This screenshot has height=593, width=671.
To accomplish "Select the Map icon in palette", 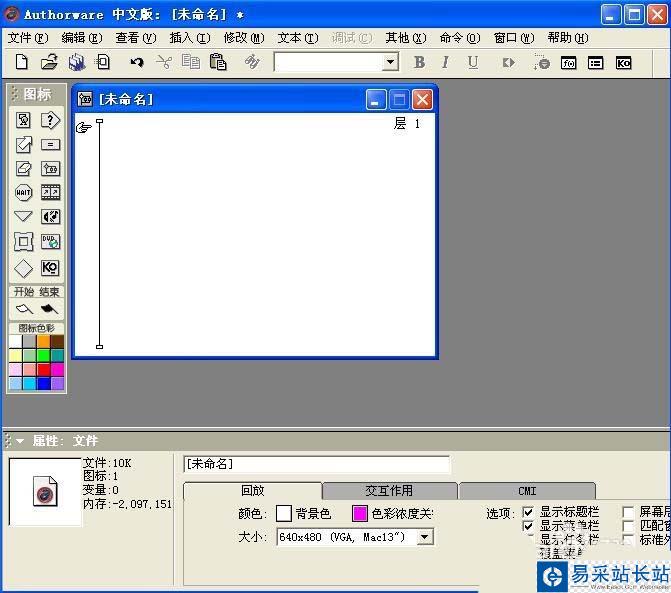I will tap(50, 169).
